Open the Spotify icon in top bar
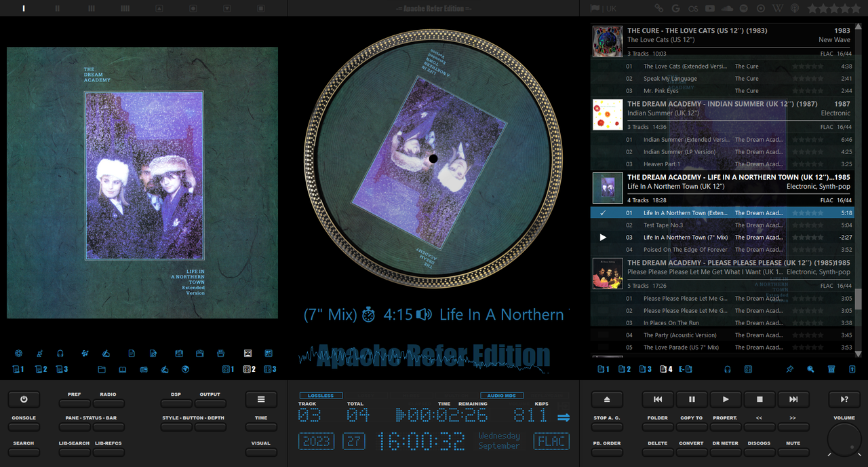 pos(744,8)
